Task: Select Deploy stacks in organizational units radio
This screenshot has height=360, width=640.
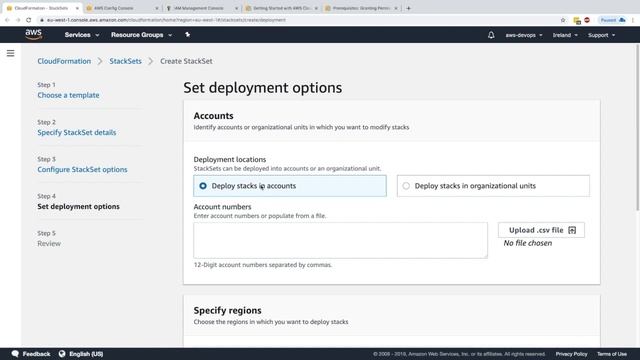Action: 406,186
